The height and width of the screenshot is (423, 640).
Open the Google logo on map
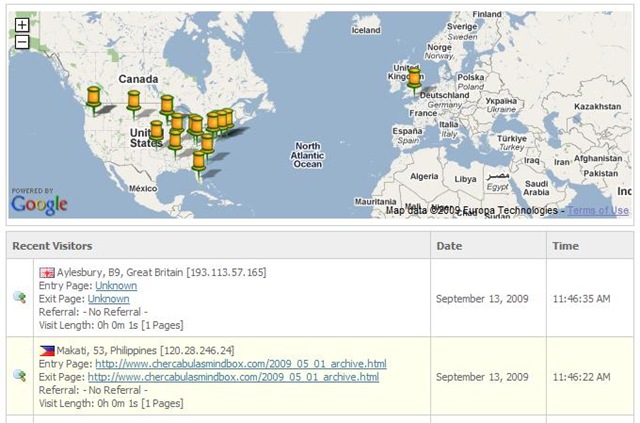point(39,205)
